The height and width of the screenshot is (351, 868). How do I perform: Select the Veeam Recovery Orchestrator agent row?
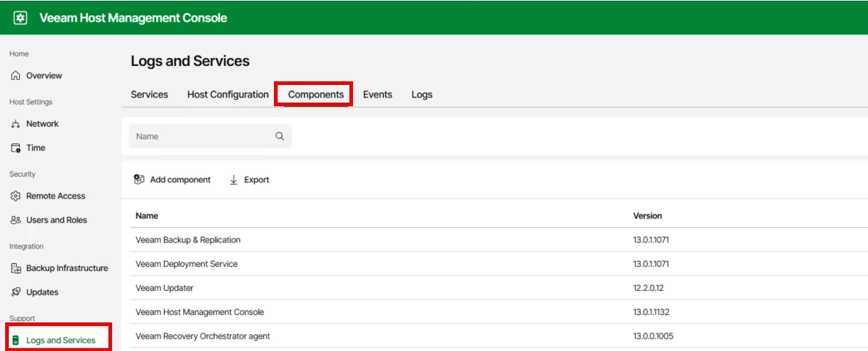(500, 336)
